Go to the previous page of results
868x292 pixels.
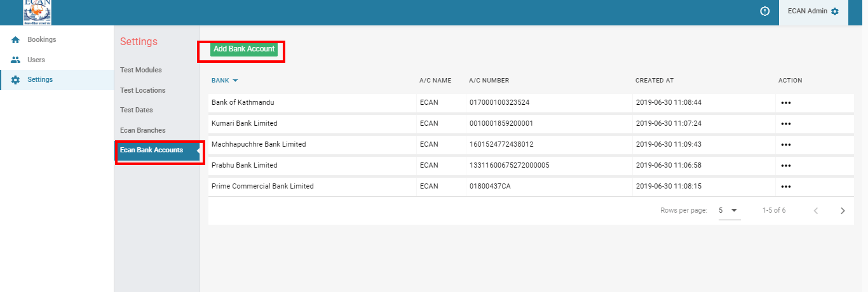[816, 211]
